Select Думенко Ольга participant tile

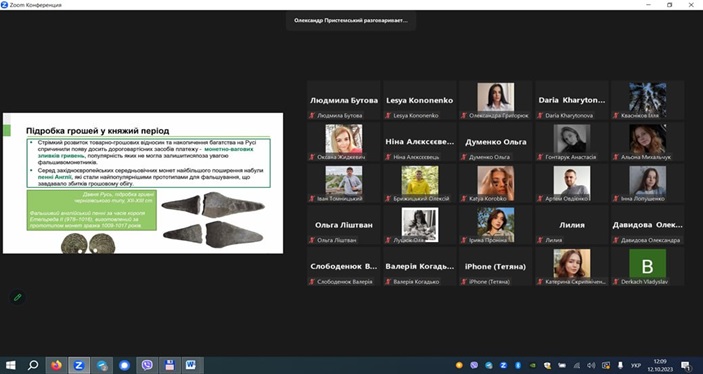496,142
